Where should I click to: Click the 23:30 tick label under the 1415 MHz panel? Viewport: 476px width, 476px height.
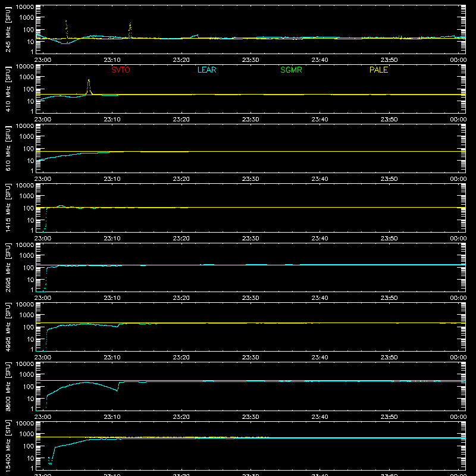(x=250, y=239)
